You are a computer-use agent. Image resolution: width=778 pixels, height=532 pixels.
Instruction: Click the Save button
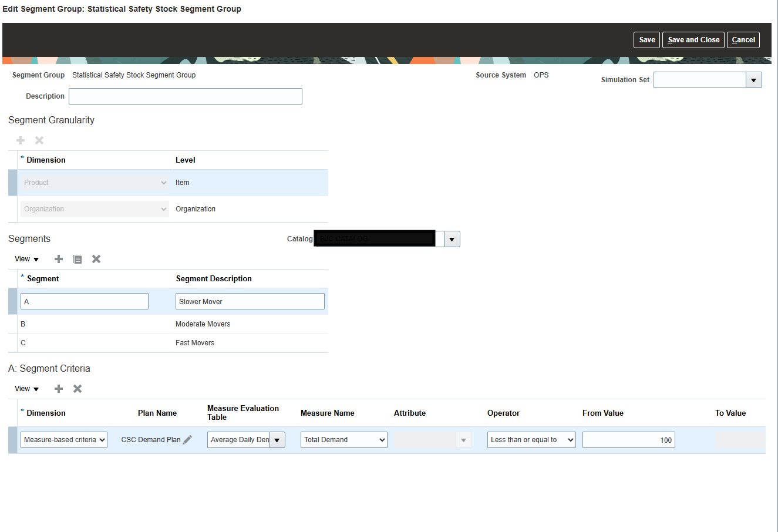pyautogui.click(x=647, y=40)
